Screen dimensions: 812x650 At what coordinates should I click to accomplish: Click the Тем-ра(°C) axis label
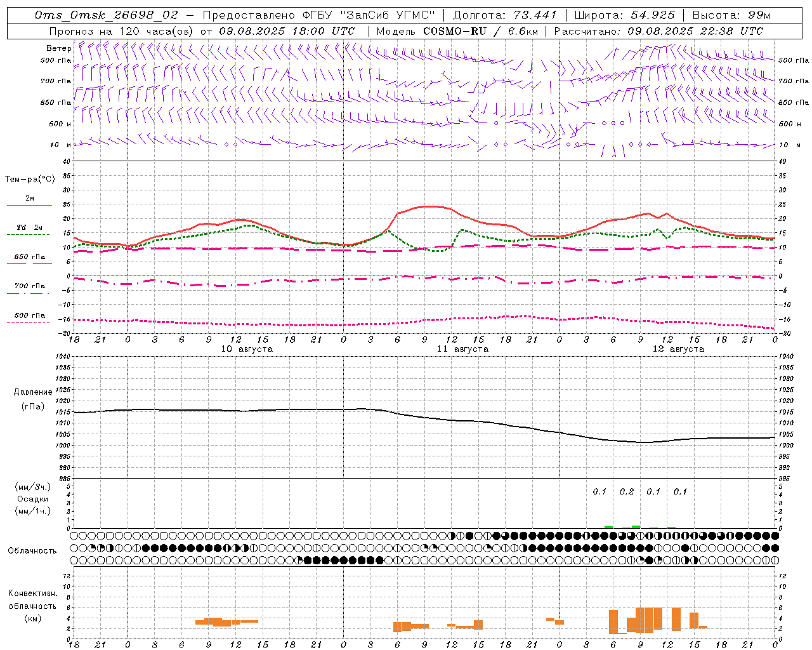(30, 180)
